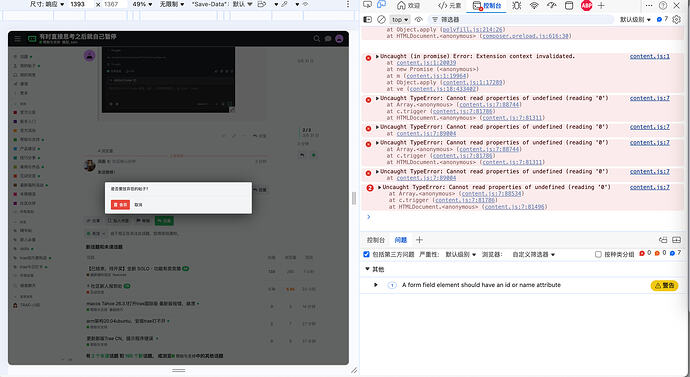The height and width of the screenshot is (377, 690).
Task: Open 默认级别 log level dropdown in console
Action: [x=635, y=19]
